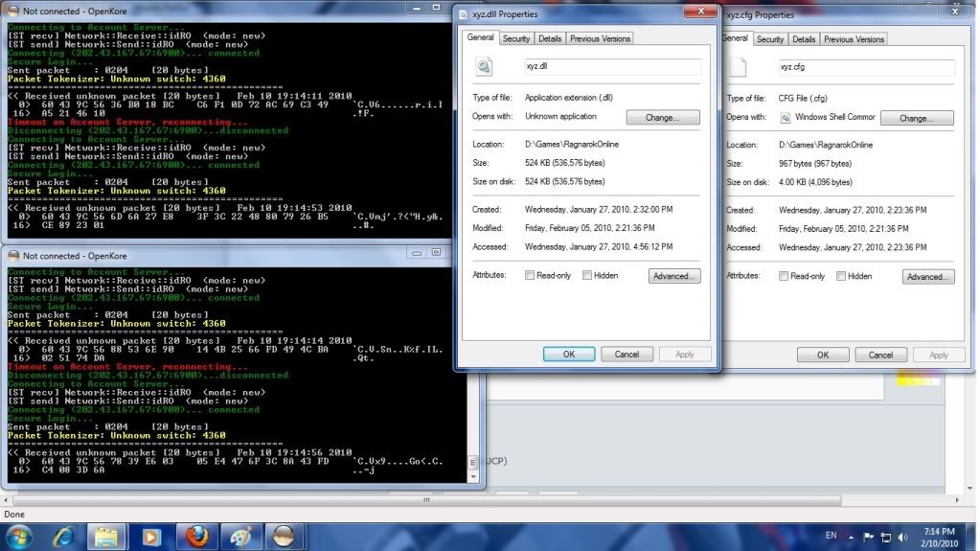The width and height of the screenshot is (980, 551).
Task: Open Paint taskbar icon
Action: click(x=240, y=537)
